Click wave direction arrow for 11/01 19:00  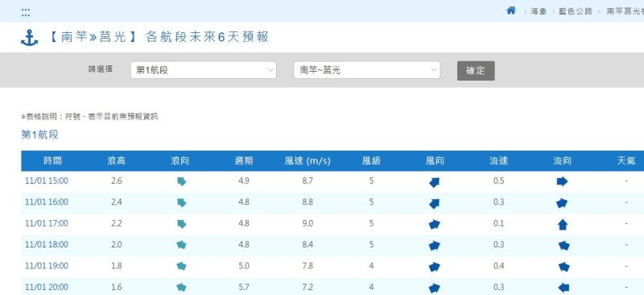tap(181, 267)
